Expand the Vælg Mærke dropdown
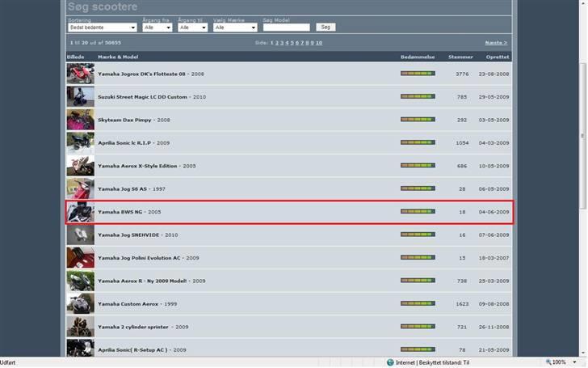The height and width of the screenshot is (368, 588). 235,27
